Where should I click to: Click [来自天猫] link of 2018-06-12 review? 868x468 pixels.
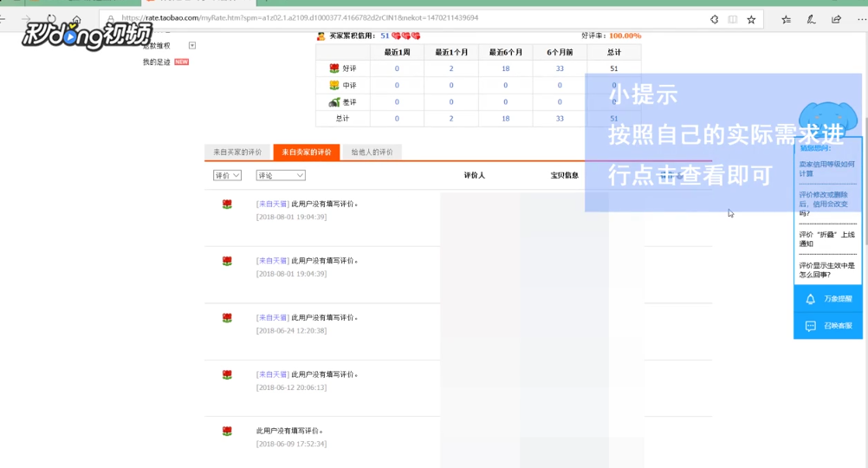click(272, 374)
